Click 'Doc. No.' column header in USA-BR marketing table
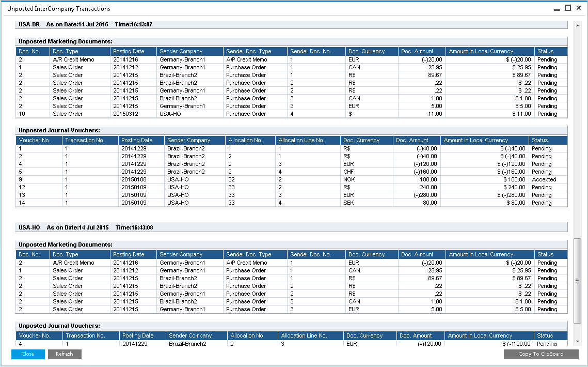 pos(33,51)
